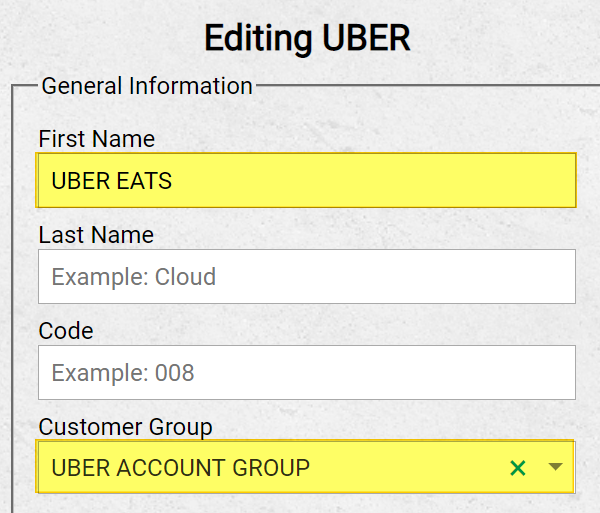Click the Code field label

coord(66,331)
